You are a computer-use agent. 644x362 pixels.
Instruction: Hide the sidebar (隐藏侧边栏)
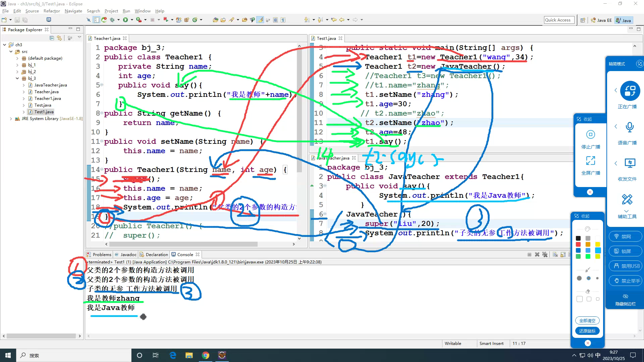point(625,300)
